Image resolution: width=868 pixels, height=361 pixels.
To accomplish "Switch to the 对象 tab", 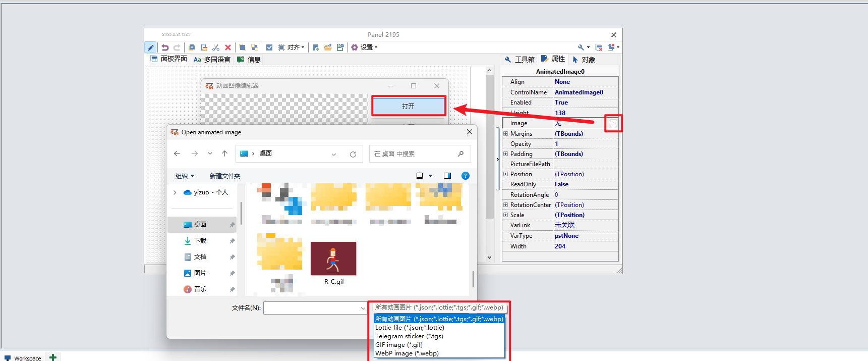I will pos(584,59).
